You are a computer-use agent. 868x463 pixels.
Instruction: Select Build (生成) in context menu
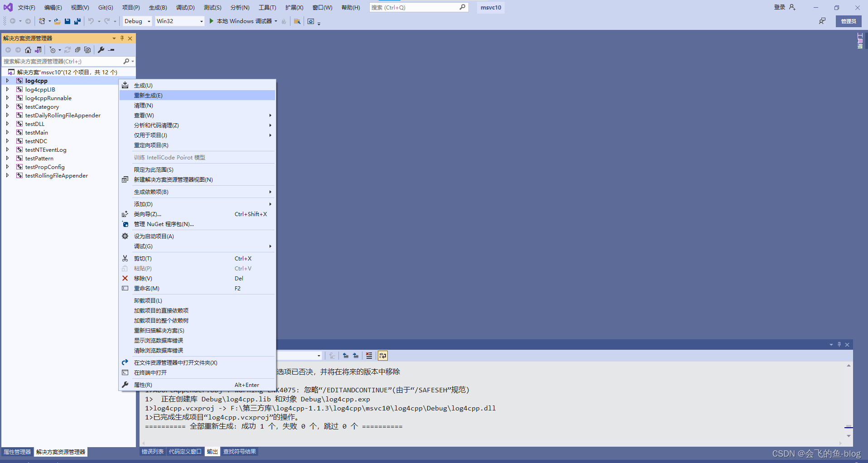[x=197, y=85]
